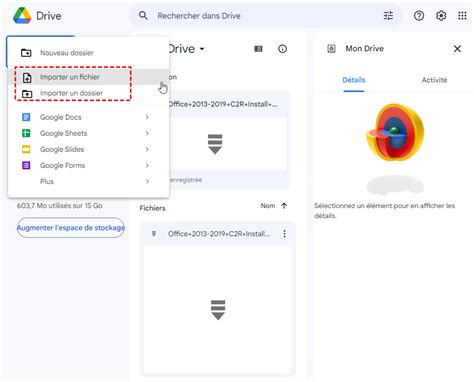Image resolution: width=474 pixels, height=382 pixels.
Task: Expand Google Docs submenu arrow
Action: pos(147,117)
